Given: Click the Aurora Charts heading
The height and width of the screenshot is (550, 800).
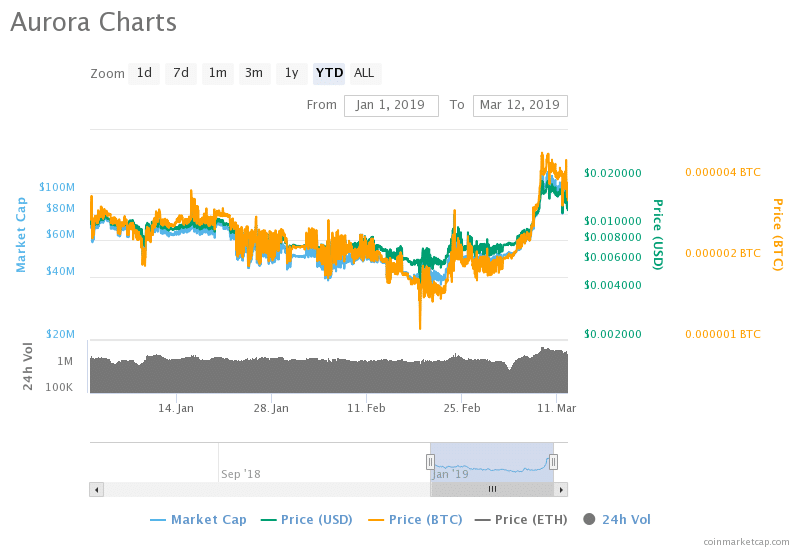Looking at the screenshot, I should 93,22.
